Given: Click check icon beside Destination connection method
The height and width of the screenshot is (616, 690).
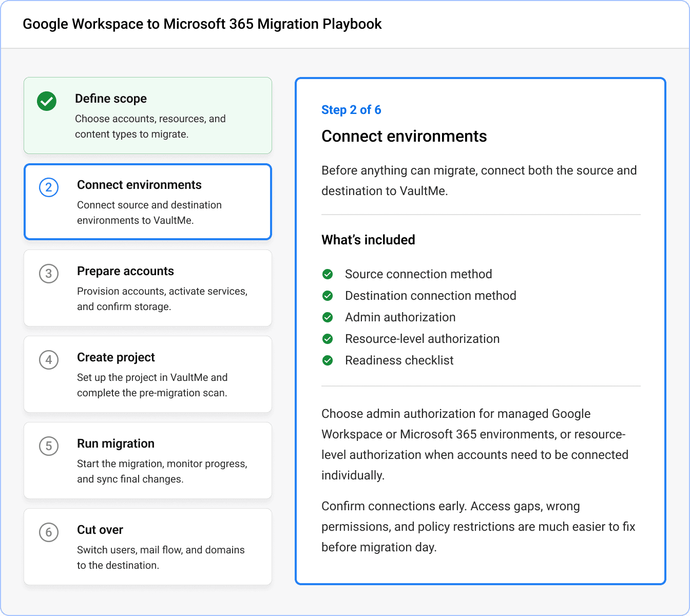Looking at the screenshot, I should (328, 296).
